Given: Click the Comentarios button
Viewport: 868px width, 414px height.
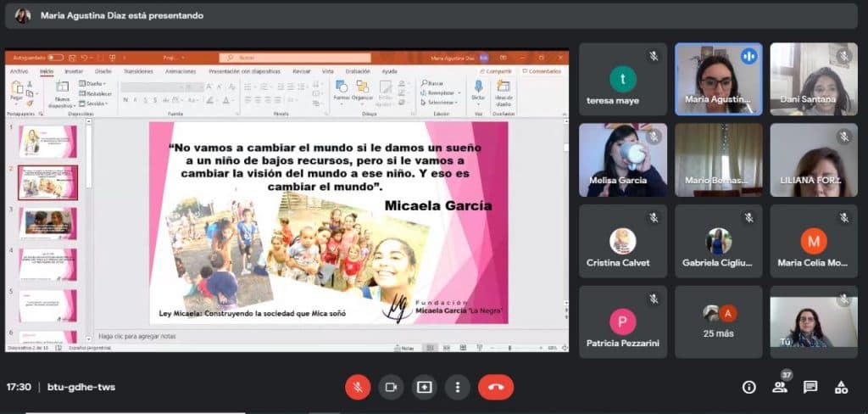Looking at the screenshot, I should point(542,71).
